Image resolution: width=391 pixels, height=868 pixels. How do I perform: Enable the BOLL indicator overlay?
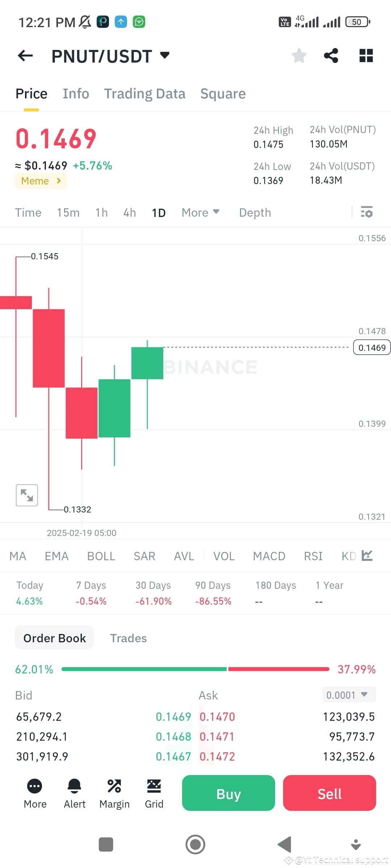tap(101, 556)
